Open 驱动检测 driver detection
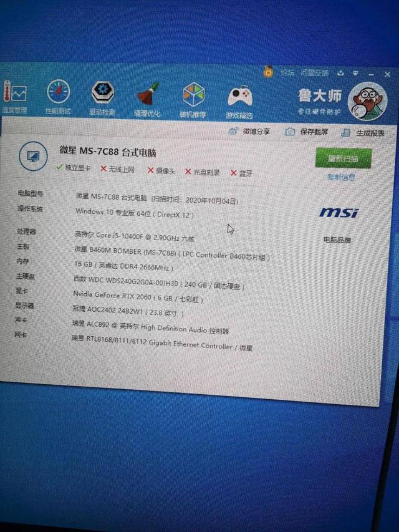 [x=102, y=99]
